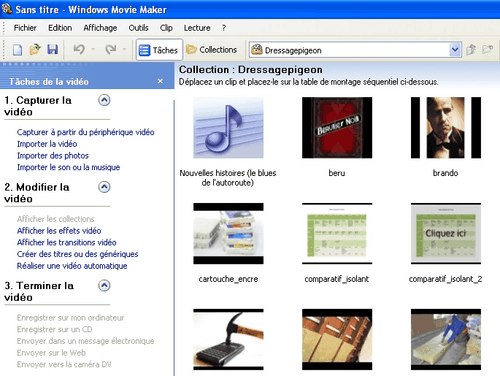Image resolution: width=500 pixels, height=376 pixels.
Task: Click the new collection folder icon
Action: 488,50
